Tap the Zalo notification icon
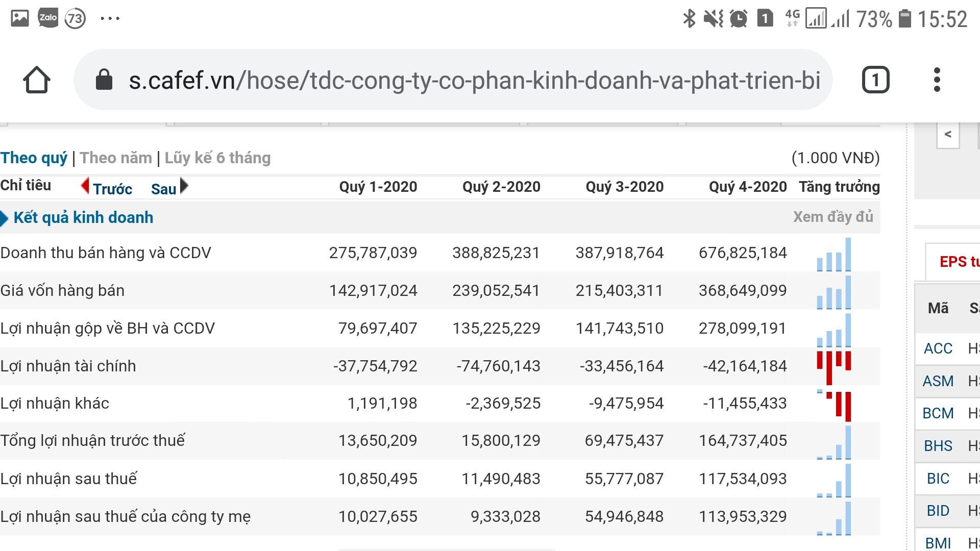Viewport: 980px width, 551px height. (x=48, y=18)
